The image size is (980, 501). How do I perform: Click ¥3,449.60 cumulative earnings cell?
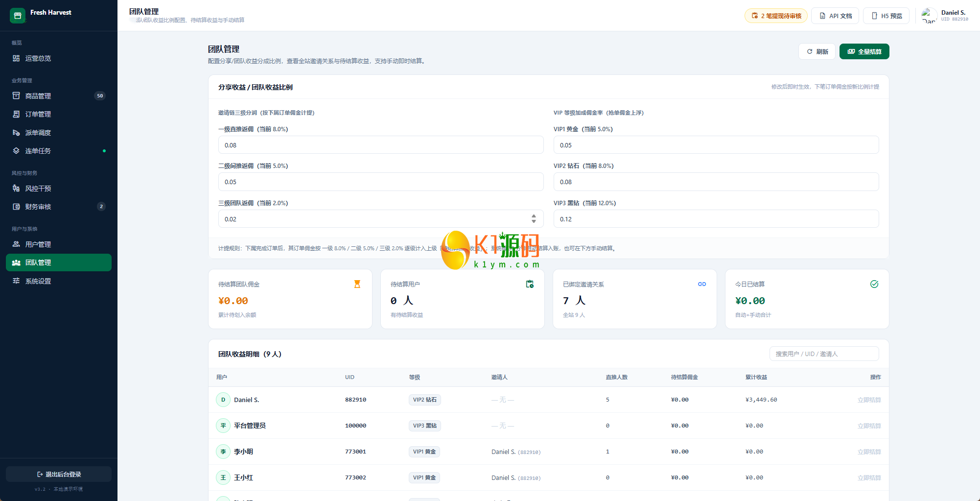761,400
